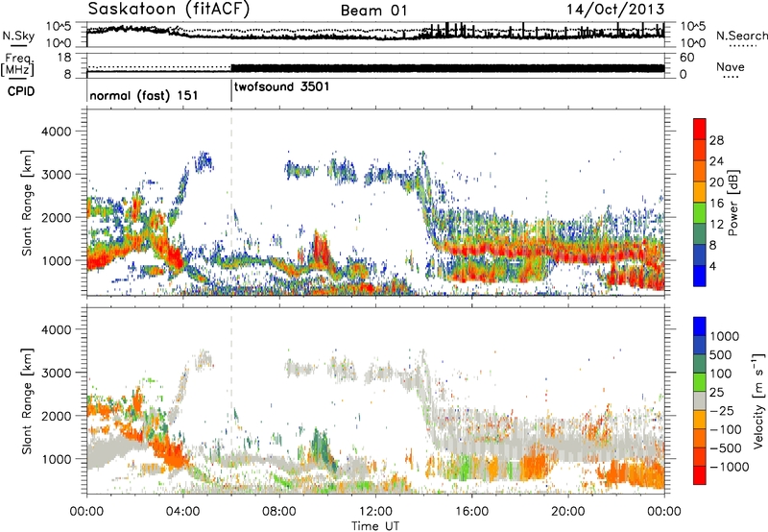Image resolution: width=768 pixels, height=532 pixels.
Task: Click the 3000 tick on the velocity panel
Action: click(x=57, y=373)
